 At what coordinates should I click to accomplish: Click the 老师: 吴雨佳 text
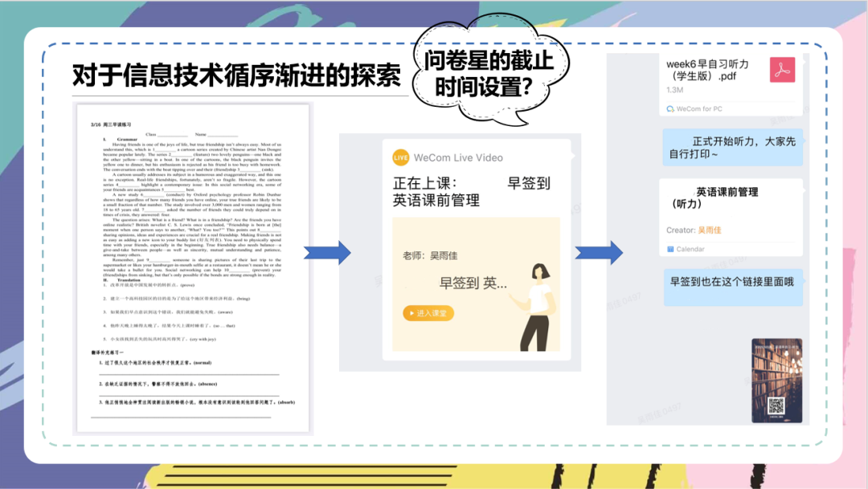pos(430,255)
